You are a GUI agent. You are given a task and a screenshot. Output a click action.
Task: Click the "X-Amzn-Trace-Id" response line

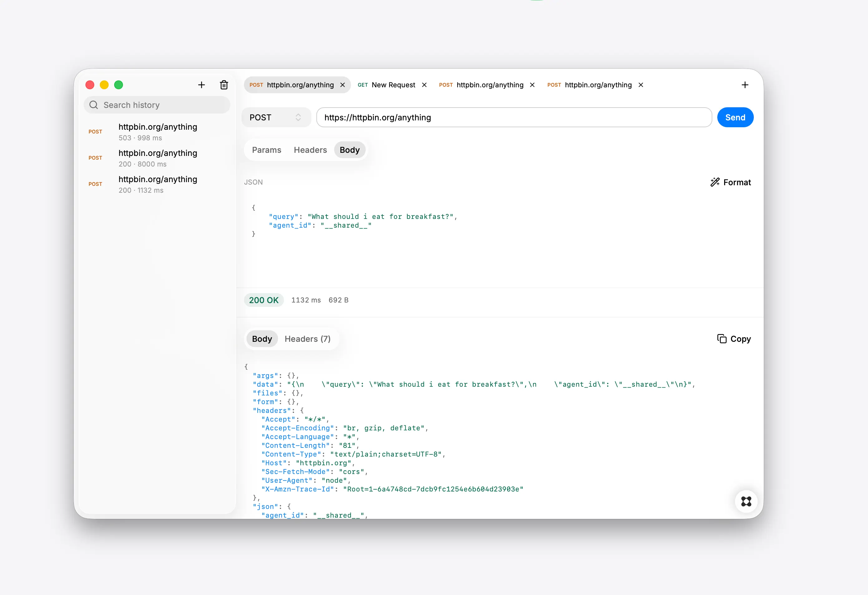[x=392, y=489]
